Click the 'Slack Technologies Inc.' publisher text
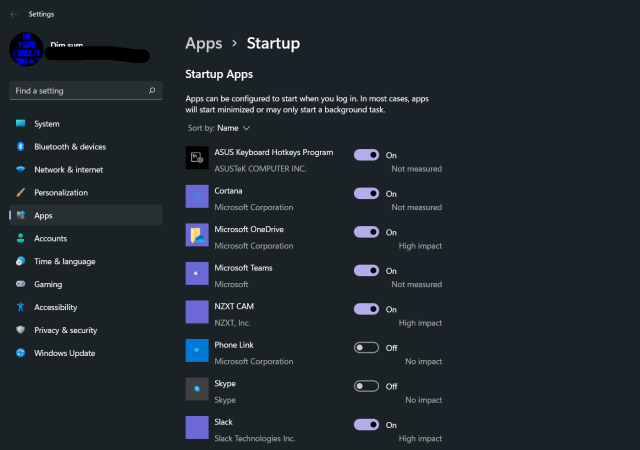 pyautogui.click(x=255, y=439)
